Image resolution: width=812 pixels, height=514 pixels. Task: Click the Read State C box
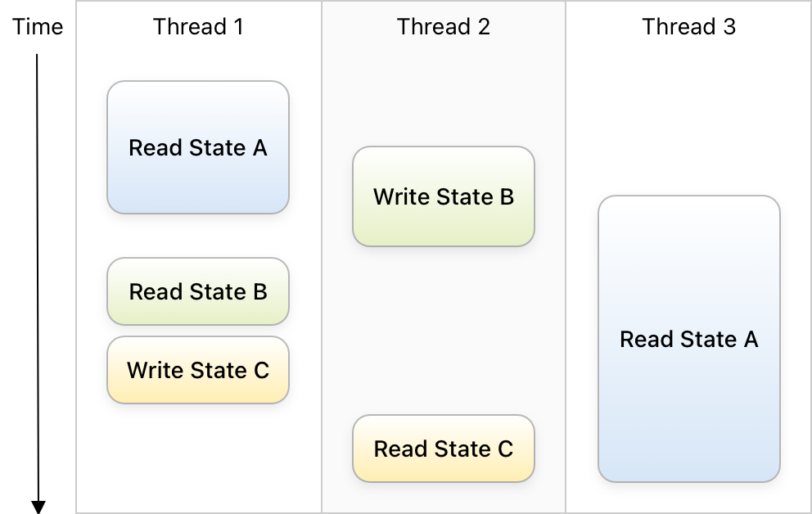(x=444, y=449)
